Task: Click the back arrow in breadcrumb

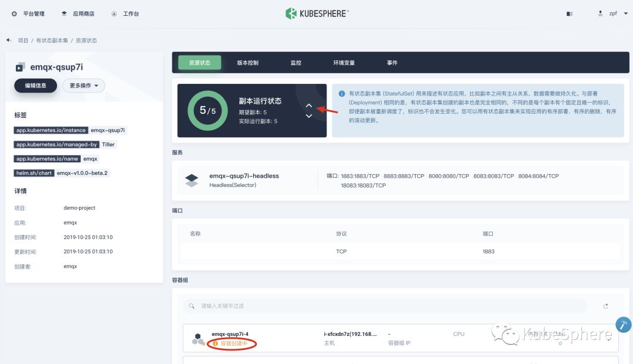Action: (x=8, y=40)
